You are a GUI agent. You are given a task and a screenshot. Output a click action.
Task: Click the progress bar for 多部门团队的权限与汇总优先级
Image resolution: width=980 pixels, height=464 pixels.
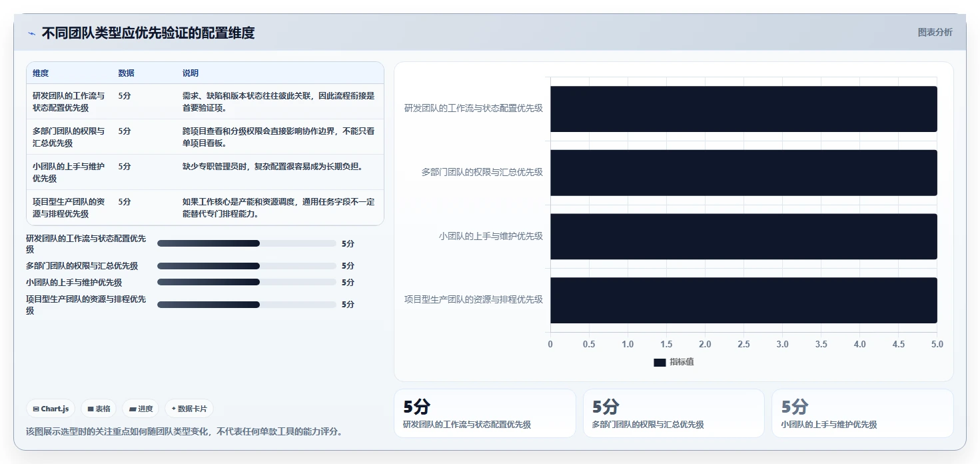tap(246, 266)
